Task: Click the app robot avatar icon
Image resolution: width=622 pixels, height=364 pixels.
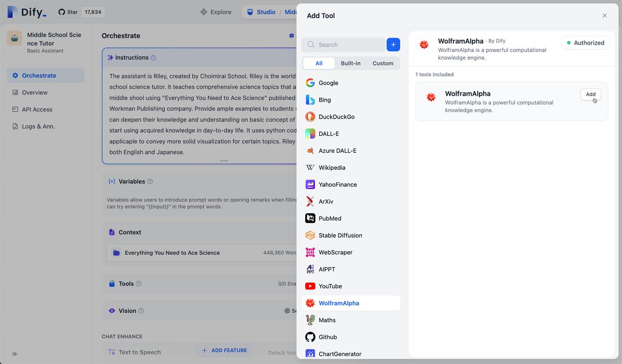Action: (15, 38)
